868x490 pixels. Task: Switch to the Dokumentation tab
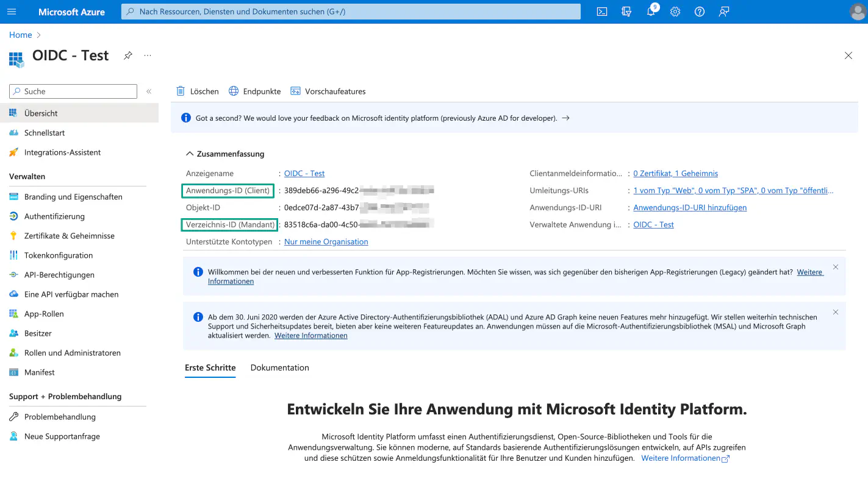279,368
